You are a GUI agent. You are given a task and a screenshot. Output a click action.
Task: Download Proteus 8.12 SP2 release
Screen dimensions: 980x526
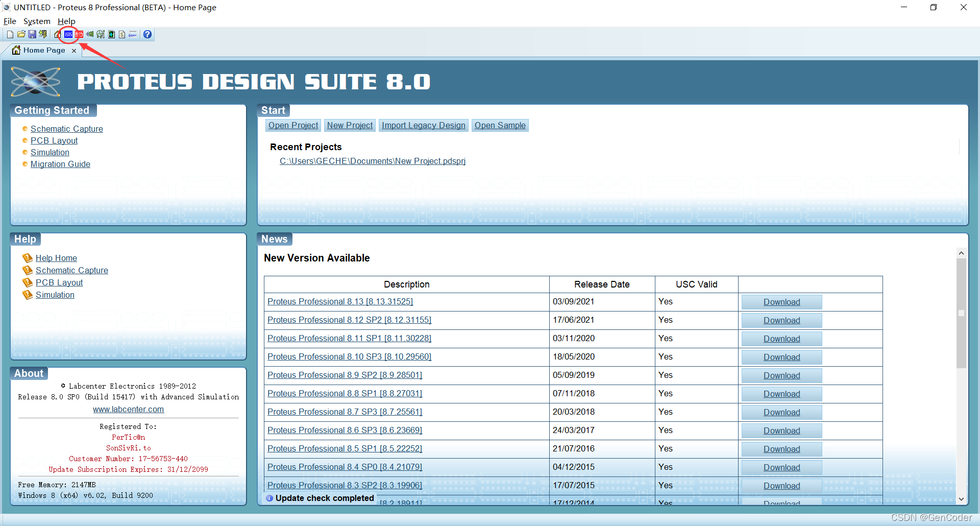tap(781, 320)
